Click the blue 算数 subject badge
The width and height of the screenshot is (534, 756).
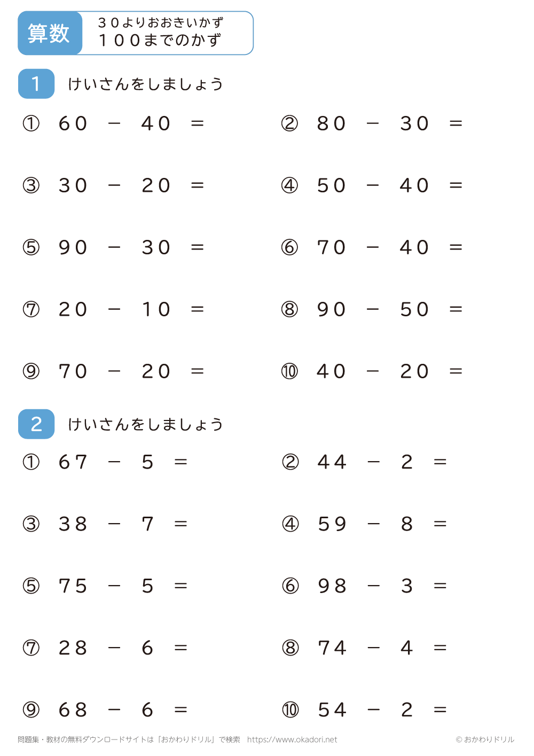[x=49, y=33]
